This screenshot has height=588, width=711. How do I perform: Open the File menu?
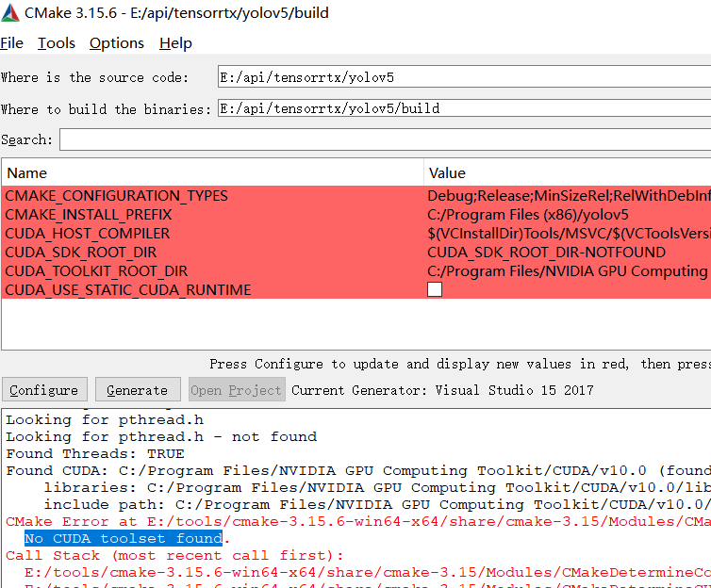[12, 43]
